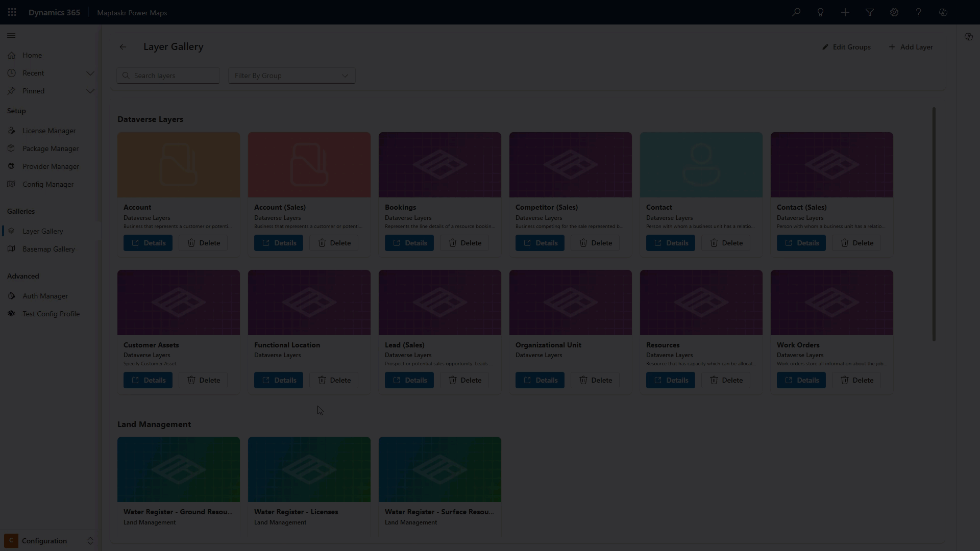The height and width of the screenshot is (551, 980).
Task: Expand the Pinned section chevron
Action: point(90,91)
